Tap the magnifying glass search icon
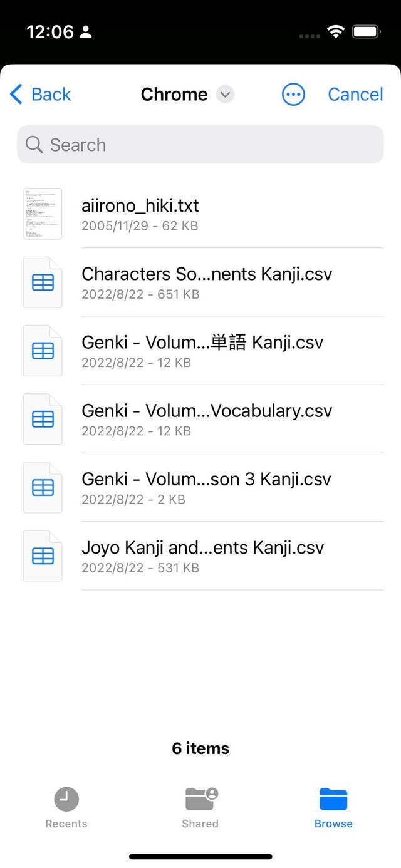 [x=34, y=145]
